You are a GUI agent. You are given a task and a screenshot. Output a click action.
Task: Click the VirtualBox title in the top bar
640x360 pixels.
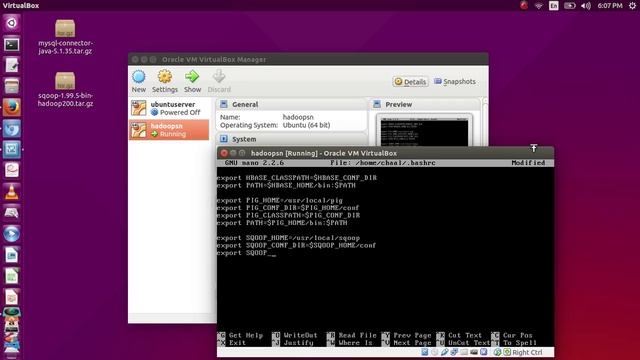[x=21, y=6]
